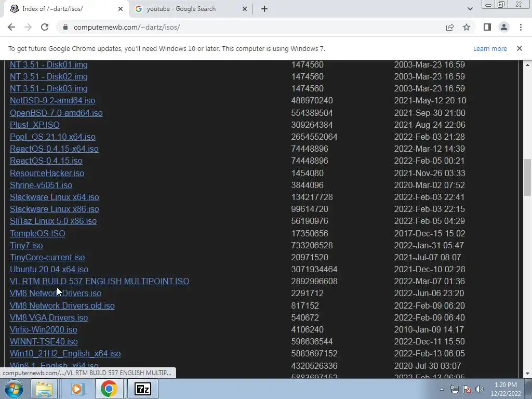Download 'NT 3.51 - Disk02.img'

48,77
